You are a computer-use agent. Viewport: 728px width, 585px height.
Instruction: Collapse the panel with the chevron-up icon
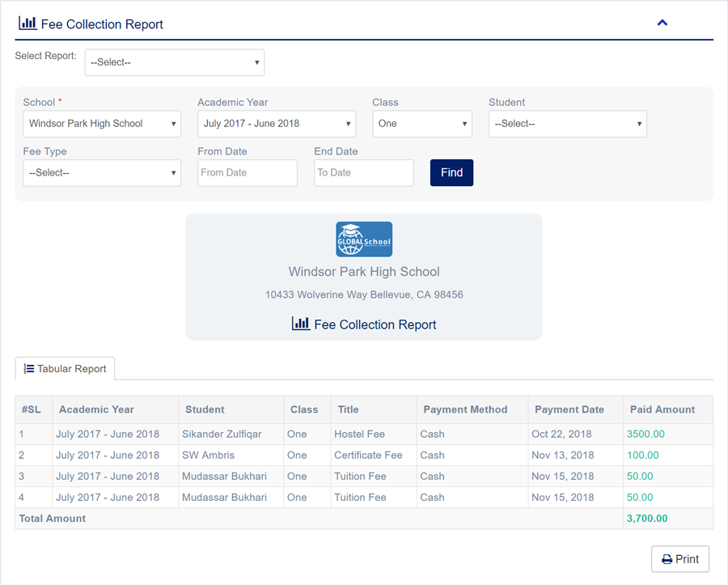[x=662, y=23]
